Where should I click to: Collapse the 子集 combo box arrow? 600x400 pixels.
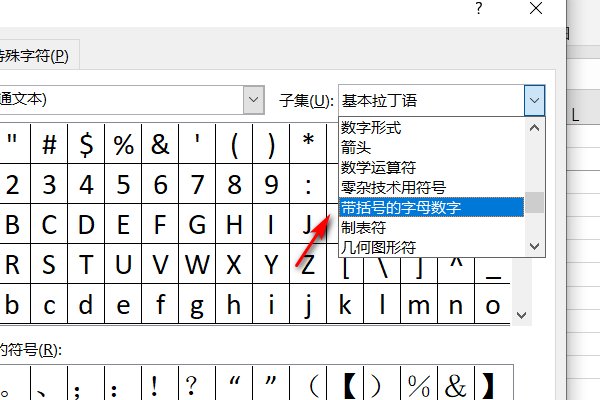tap(534, 101)
